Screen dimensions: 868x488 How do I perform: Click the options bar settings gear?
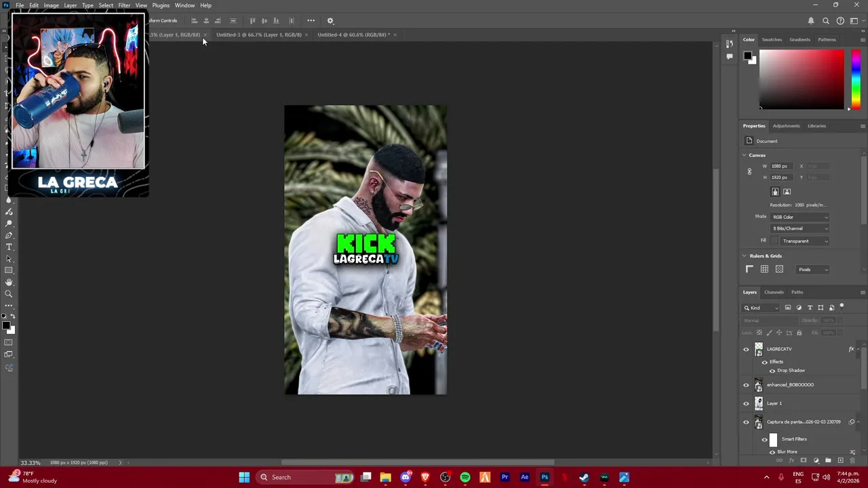click(x=330, y=21)
